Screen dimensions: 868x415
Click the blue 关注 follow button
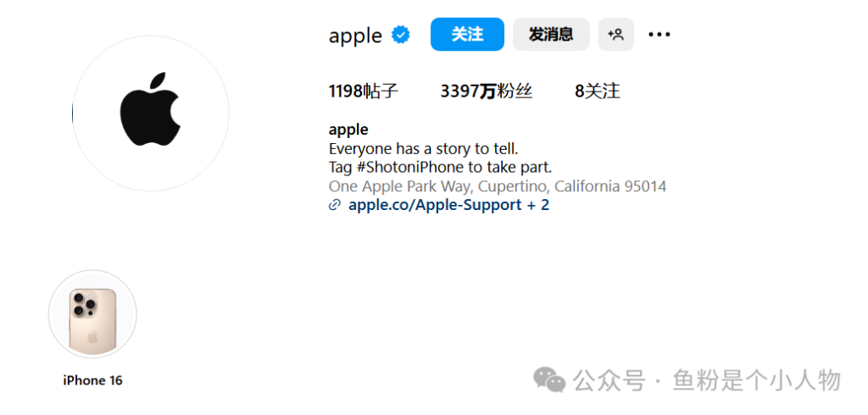tap(467, 35)
